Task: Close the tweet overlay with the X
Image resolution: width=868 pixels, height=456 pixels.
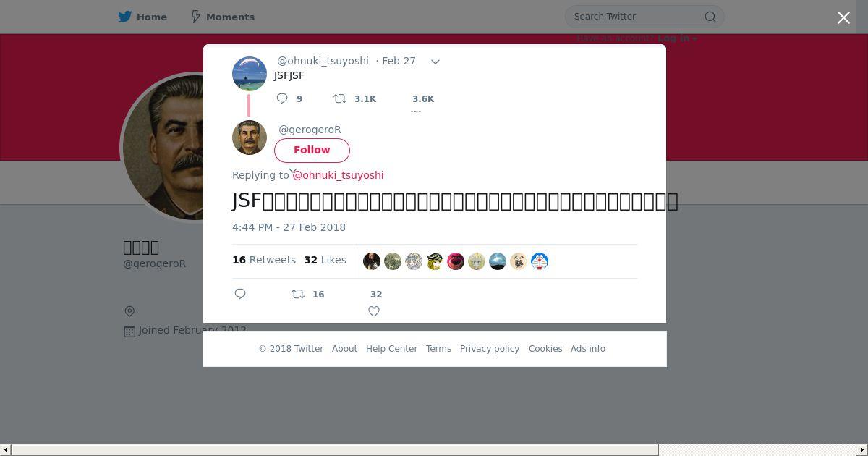Action: 843,18
